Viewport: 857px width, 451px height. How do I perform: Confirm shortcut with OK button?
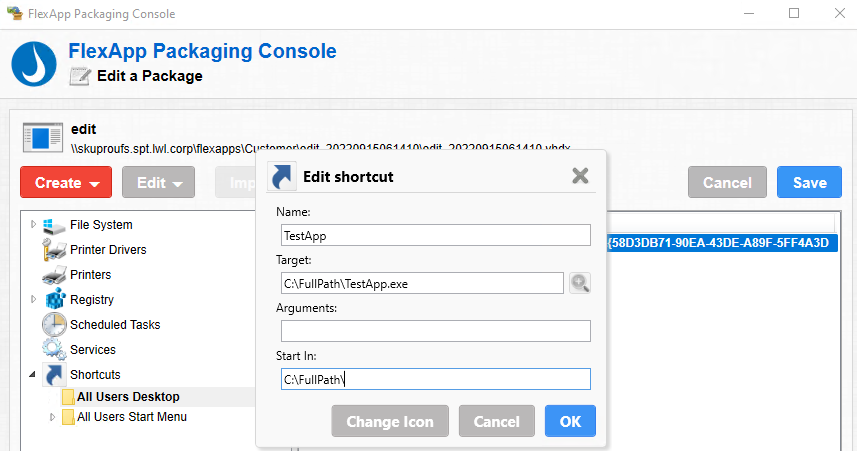[x=570, y=421]
